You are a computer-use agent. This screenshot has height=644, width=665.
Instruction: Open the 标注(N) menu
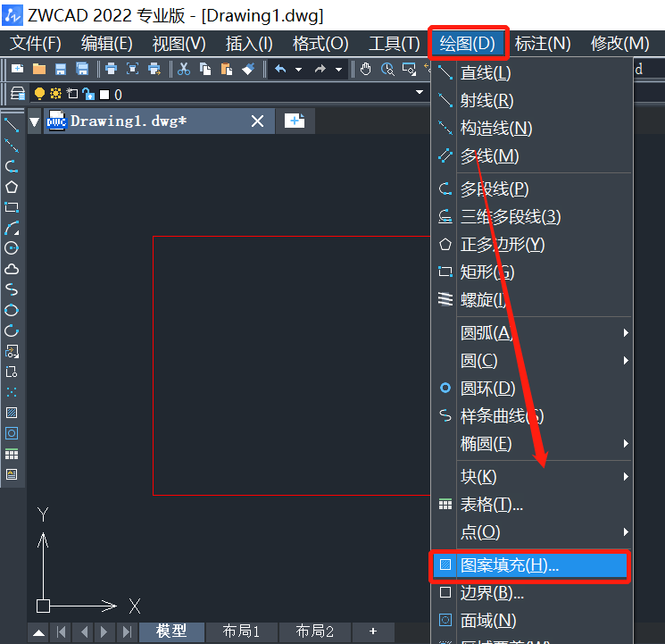(x=543, y=43)
